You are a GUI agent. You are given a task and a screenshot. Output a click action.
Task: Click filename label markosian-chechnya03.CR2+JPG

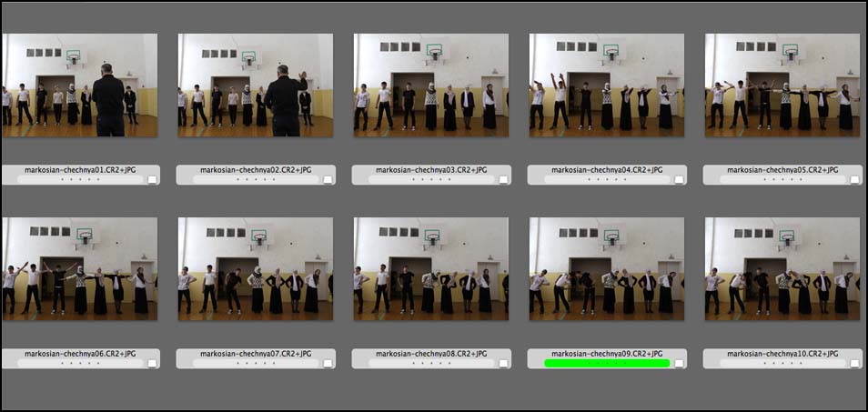431,170
